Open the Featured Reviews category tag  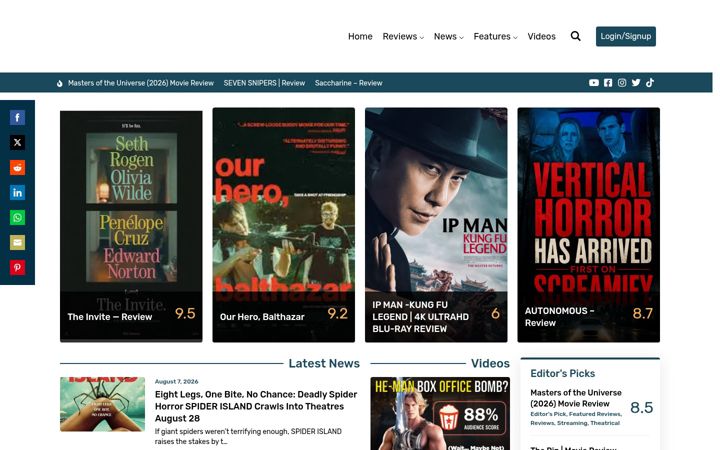tap(595, 414)
